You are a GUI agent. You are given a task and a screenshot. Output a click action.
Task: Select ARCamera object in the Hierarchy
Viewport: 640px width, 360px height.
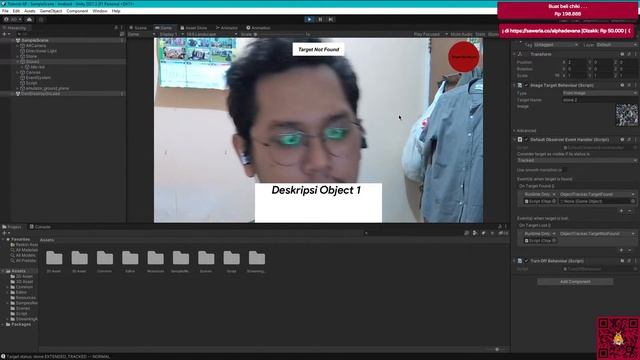click(x=36, y=46)
